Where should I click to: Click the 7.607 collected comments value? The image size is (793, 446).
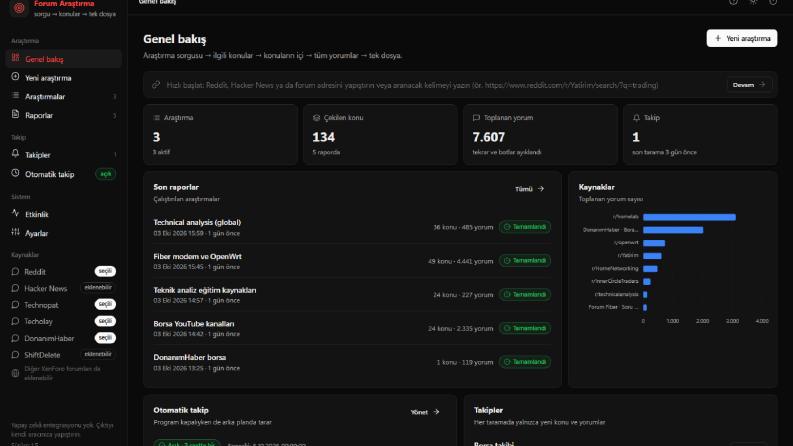(489, 137)
